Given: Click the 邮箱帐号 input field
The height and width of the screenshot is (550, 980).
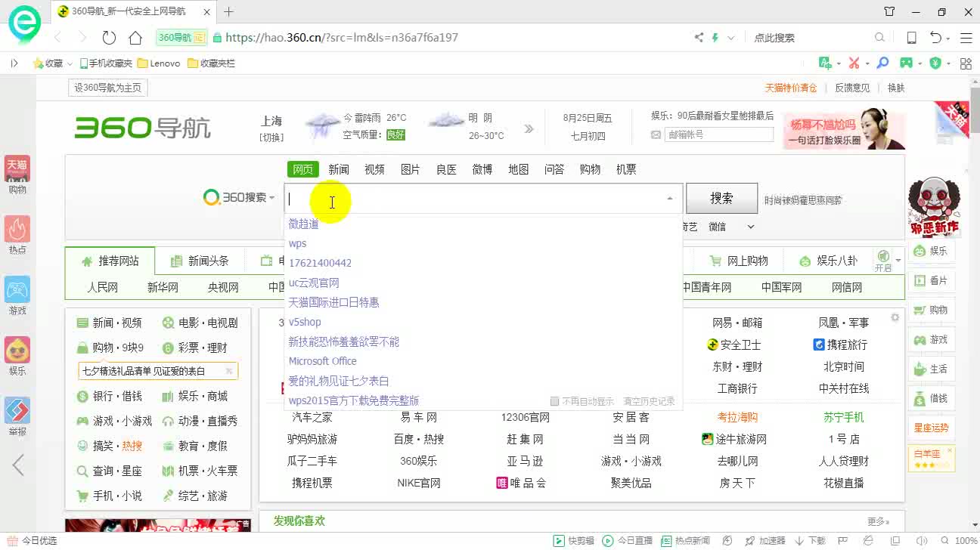Looking at the screenshot, I should (718, 134).
